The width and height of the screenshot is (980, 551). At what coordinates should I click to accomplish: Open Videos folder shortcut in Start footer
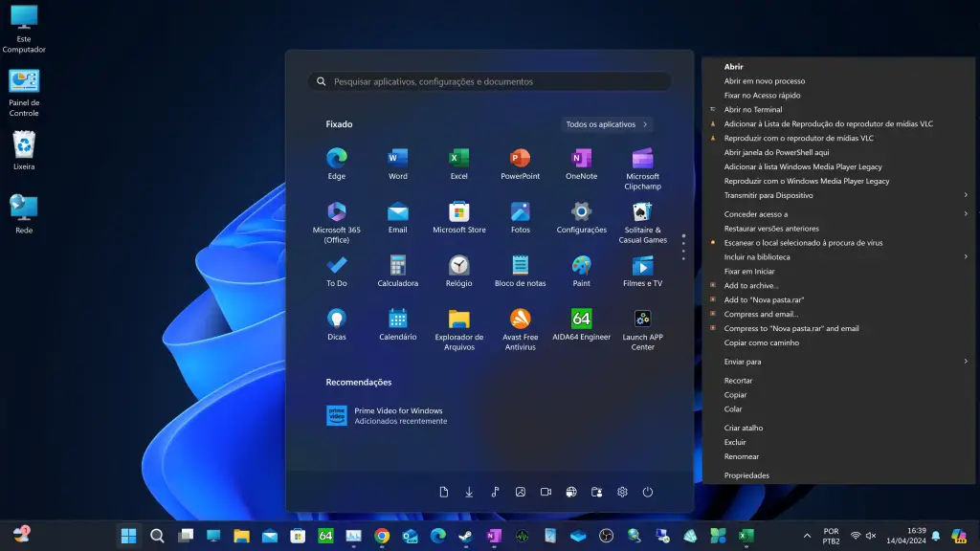pos(546,493)
